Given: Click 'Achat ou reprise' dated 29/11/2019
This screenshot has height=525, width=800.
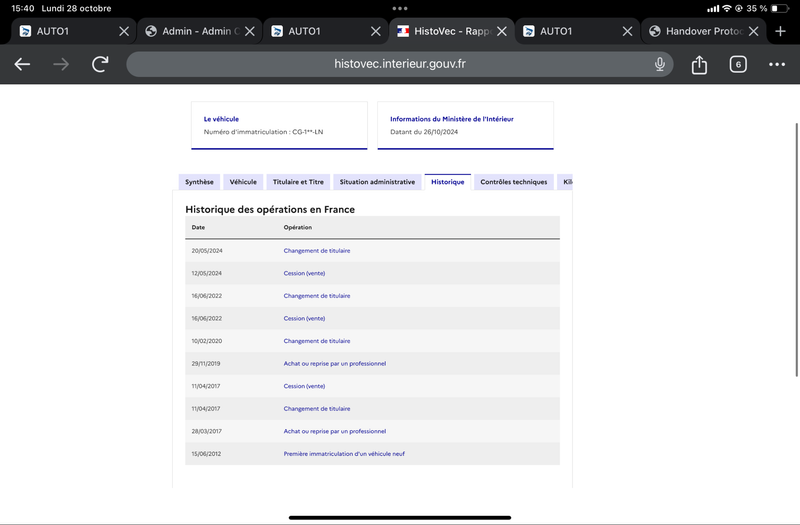Looking at the screenshot, I should pyautogui.click(x=335, y=363).
